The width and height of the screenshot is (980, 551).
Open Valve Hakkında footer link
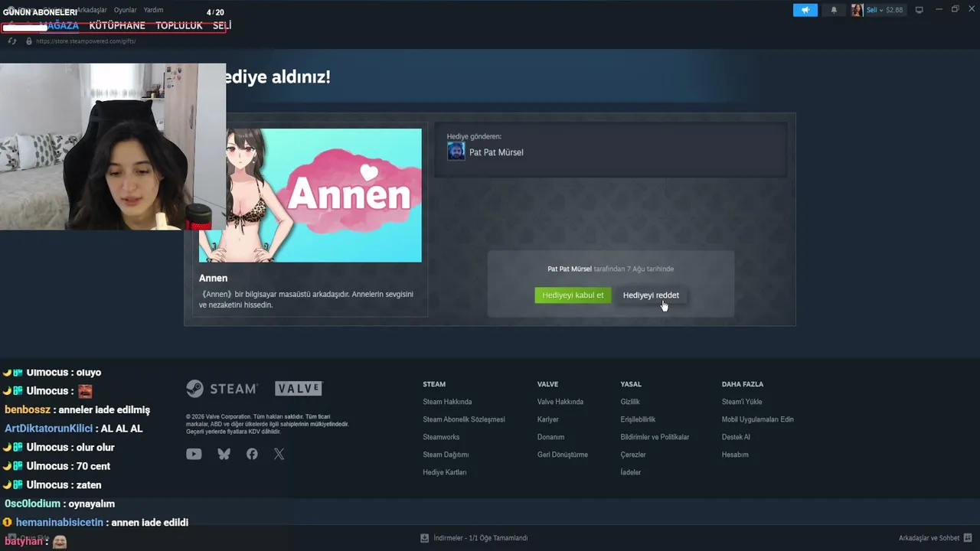click(560, 402)
